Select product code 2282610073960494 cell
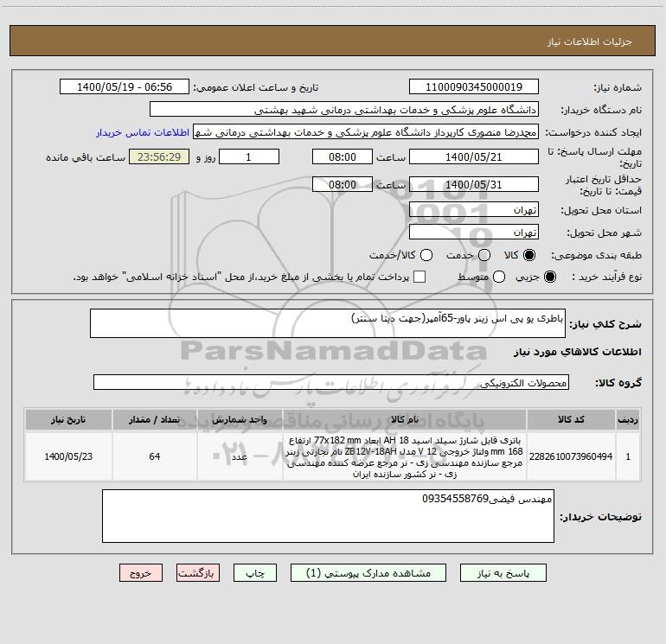 click(571, 456)
